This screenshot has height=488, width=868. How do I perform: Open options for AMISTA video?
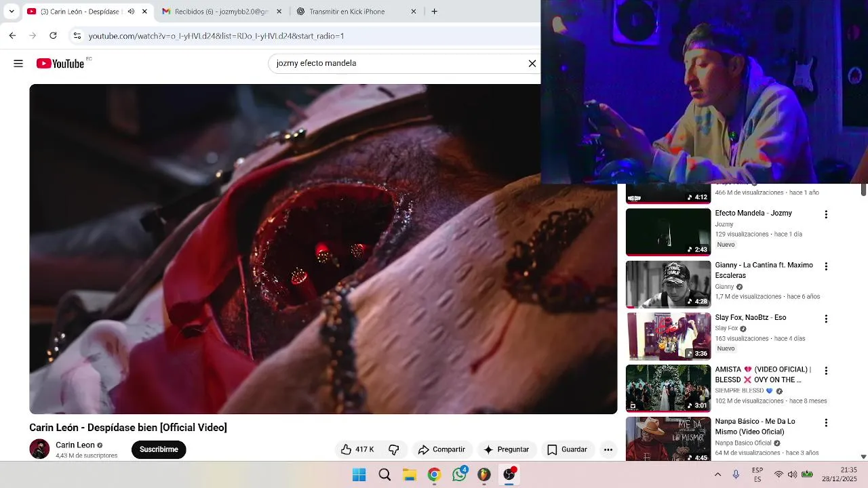[826, 371]
